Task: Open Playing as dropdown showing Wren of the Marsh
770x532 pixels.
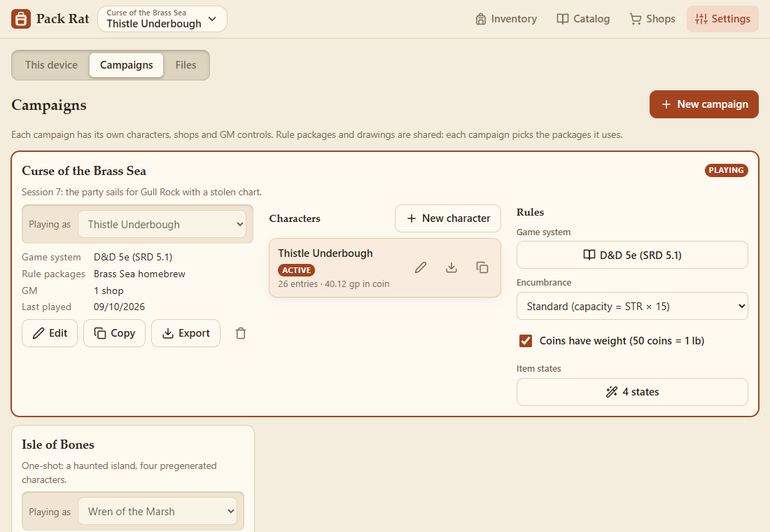Action: 157,512
